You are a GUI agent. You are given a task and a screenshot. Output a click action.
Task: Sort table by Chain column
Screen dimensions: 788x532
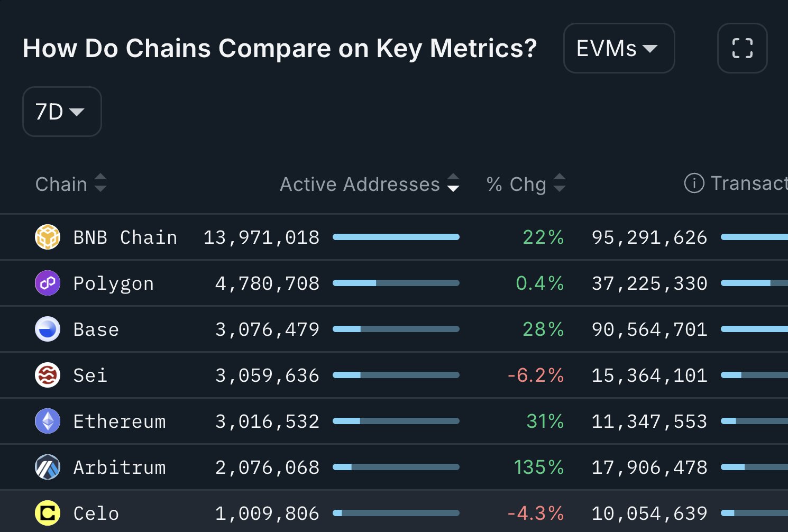point(71,184)
